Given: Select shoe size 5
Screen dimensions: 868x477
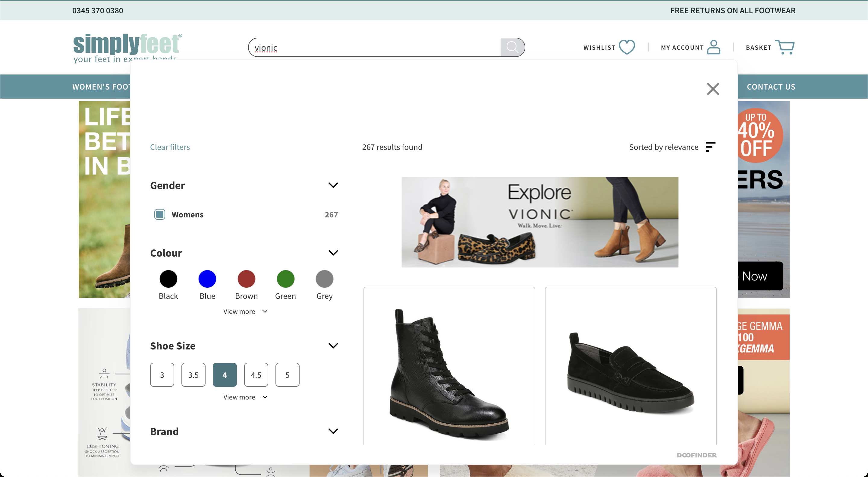Looking at the screenshot, I should 288,374.
